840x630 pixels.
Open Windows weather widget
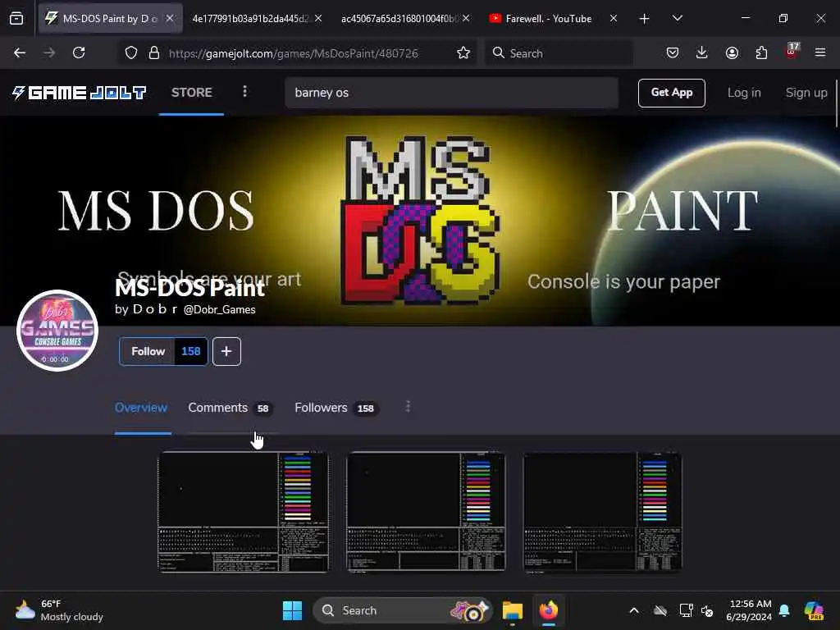[59, 610]
